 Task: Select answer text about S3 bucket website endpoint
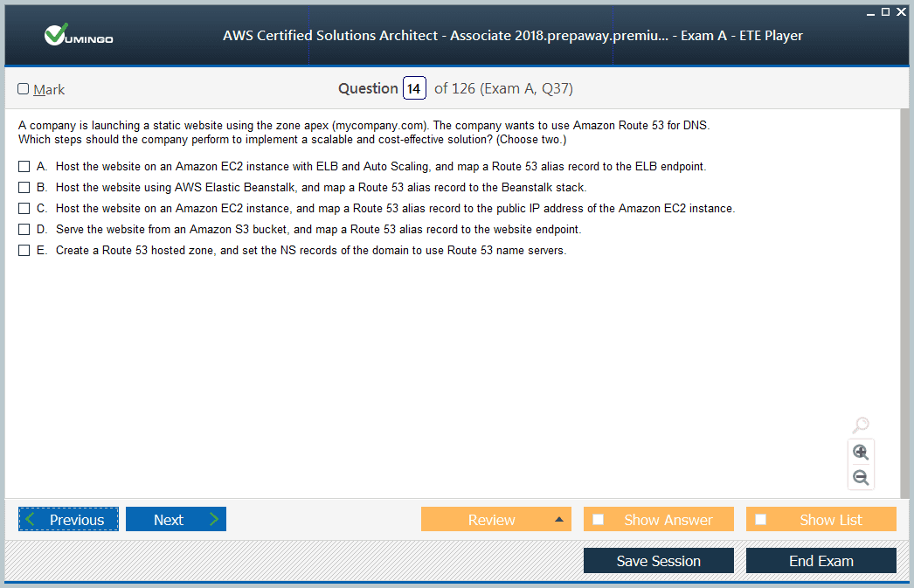[x=318, y=230]
